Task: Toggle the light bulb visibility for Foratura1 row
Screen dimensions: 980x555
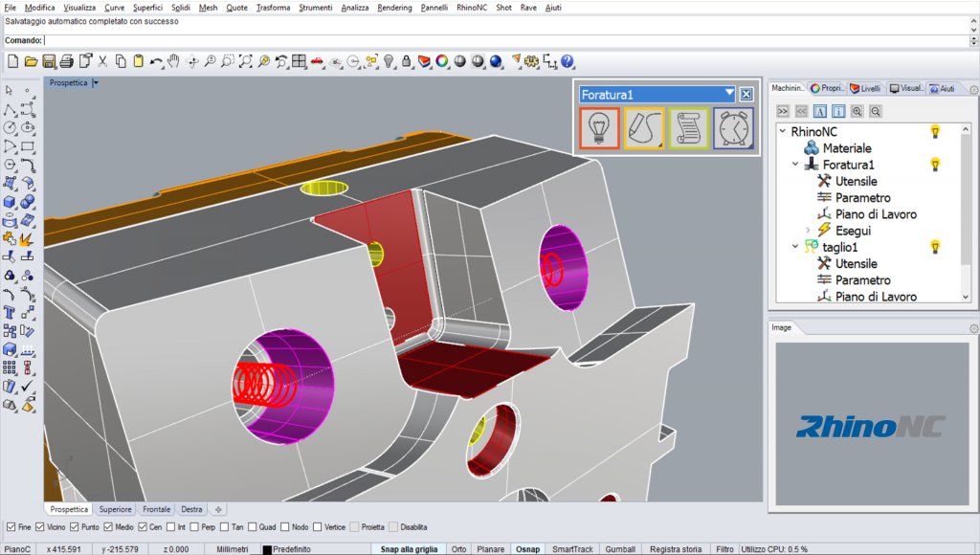Action: click(935, 165)
